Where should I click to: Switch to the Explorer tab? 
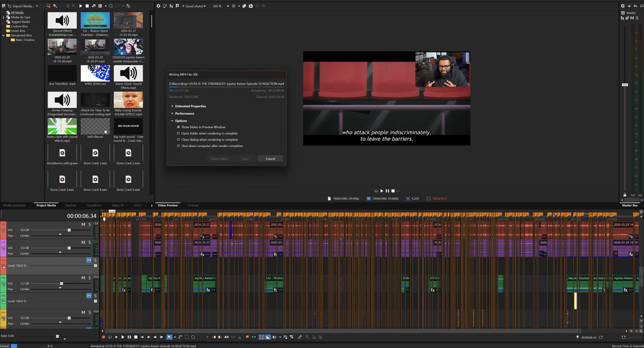pos(71,205)
